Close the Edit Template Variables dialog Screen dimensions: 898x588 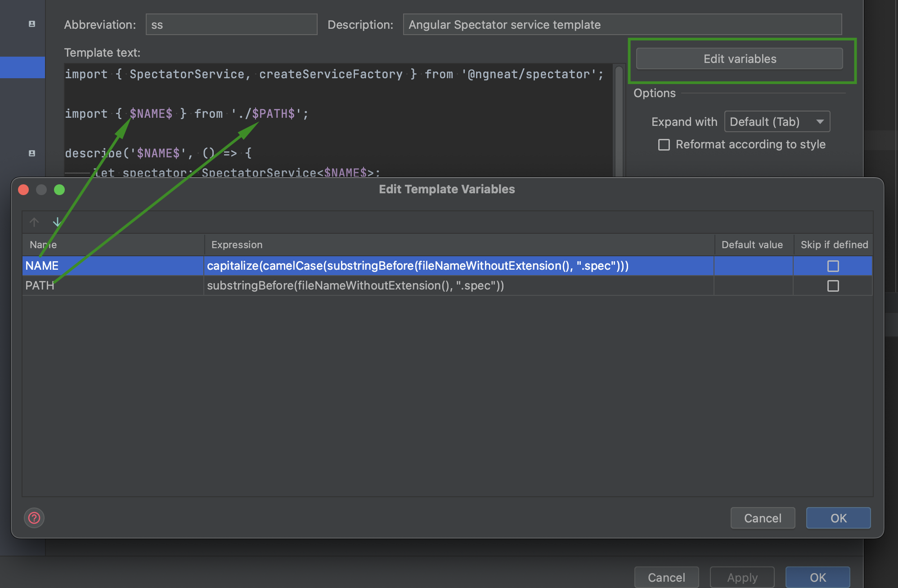coord(23,190)
